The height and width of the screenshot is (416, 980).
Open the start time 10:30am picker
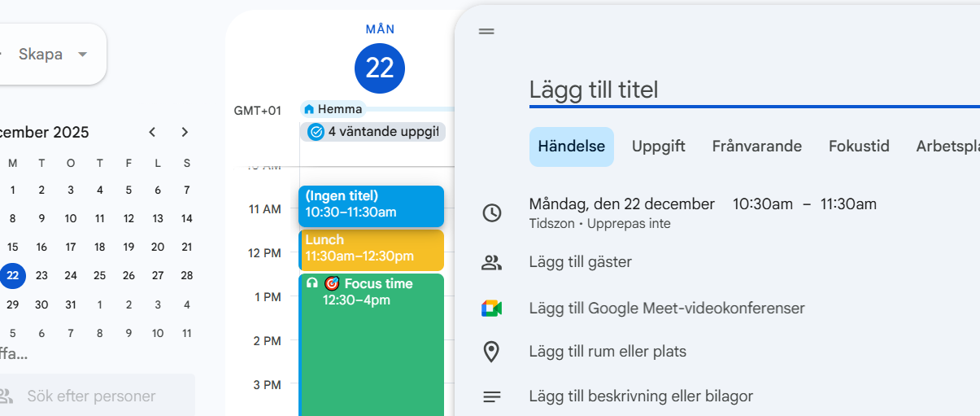coord(762,204)
